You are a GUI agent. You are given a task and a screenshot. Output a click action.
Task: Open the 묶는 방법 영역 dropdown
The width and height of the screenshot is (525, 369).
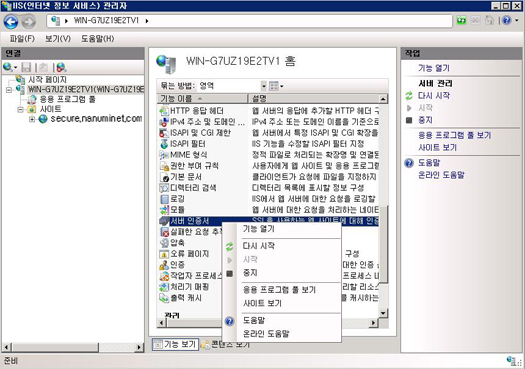[x=264, y=86]
